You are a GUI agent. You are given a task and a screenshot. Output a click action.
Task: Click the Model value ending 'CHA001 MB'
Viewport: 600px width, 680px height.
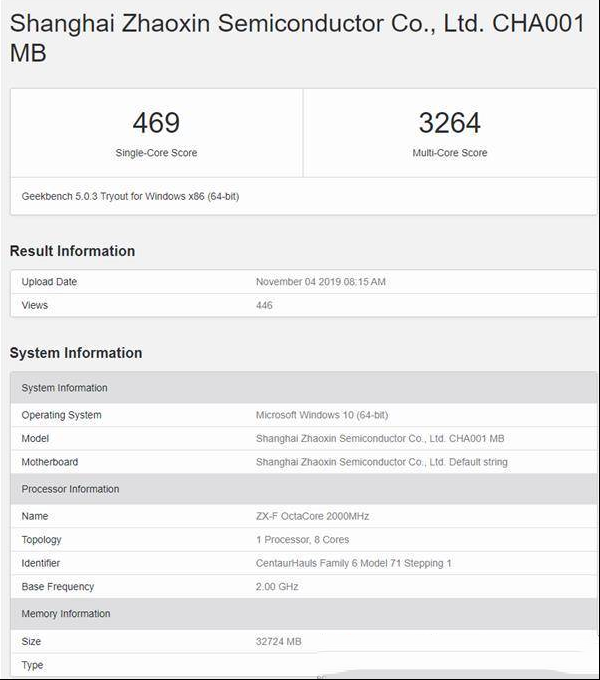point(380,438)
